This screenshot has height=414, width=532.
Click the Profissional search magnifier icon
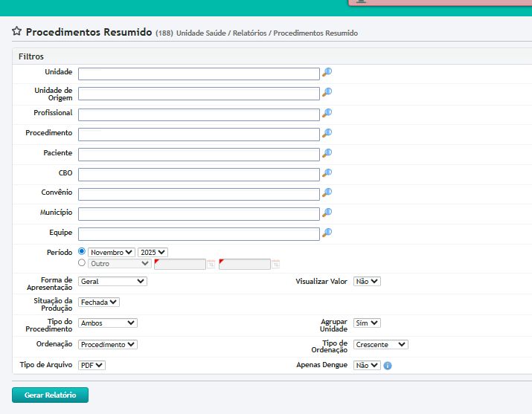(327, 113)
